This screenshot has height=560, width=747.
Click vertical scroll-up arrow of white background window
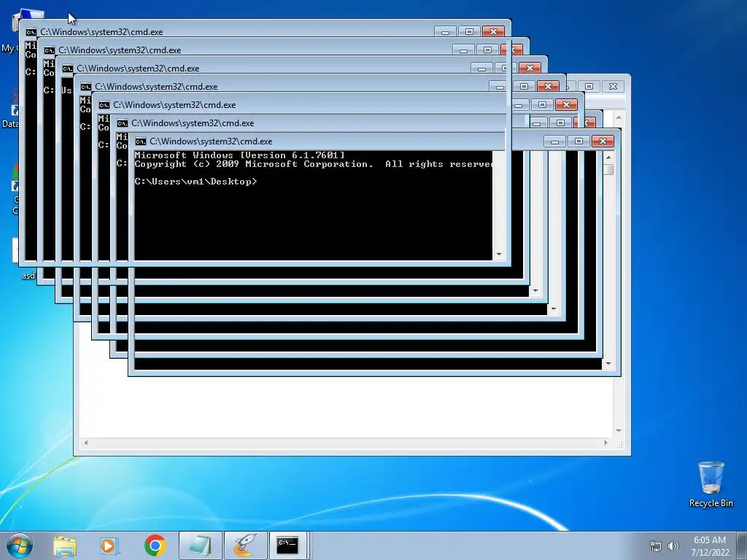[619, 117]
